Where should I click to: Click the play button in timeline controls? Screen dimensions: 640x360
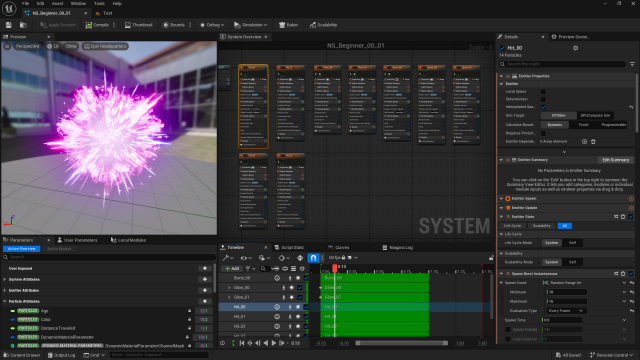click(x=274, y=343)
